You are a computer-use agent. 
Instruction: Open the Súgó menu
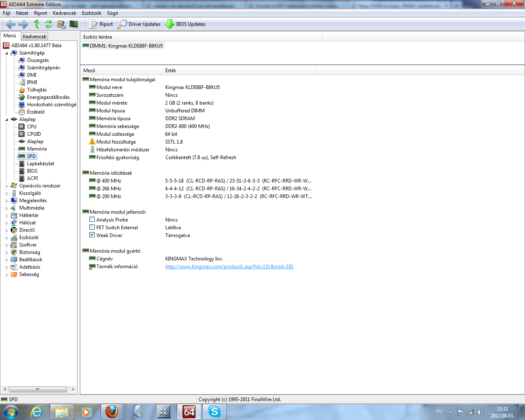coord(112,13)
